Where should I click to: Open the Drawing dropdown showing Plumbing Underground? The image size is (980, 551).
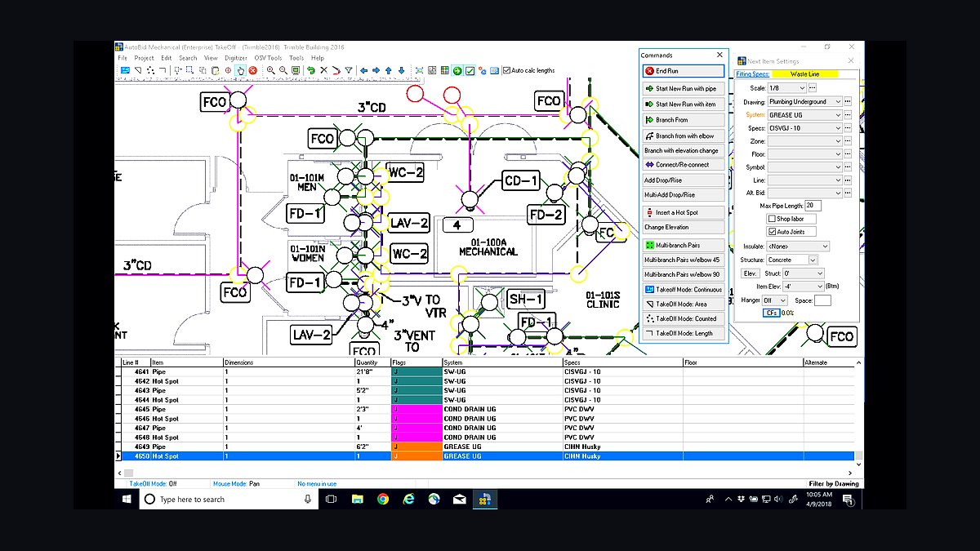804,102
